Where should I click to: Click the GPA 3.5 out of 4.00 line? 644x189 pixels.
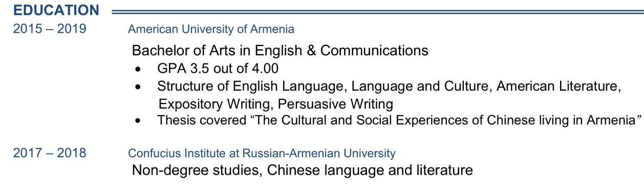[218, 69]
